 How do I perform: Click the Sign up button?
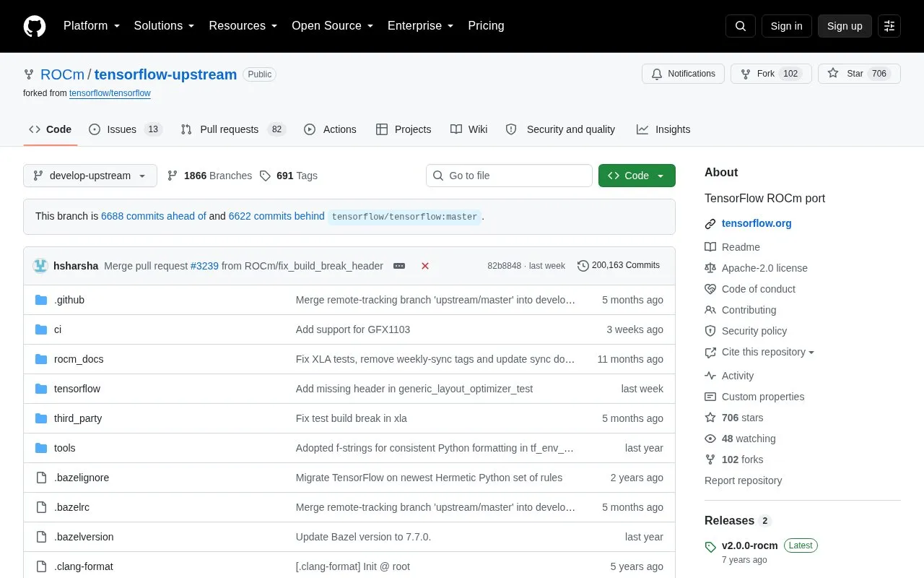tap(845, 26)
